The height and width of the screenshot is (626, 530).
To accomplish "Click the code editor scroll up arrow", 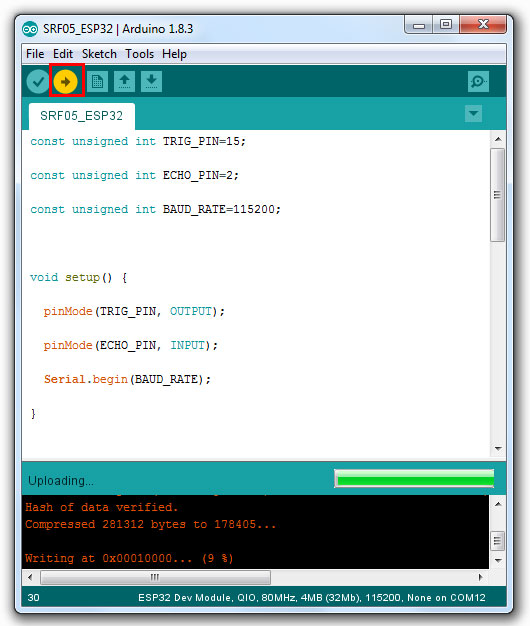I will [x=498, y=139].
